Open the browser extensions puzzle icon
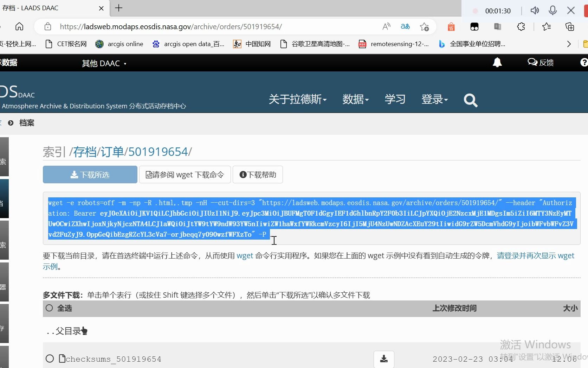588x368 pixels. coord(521,26)
